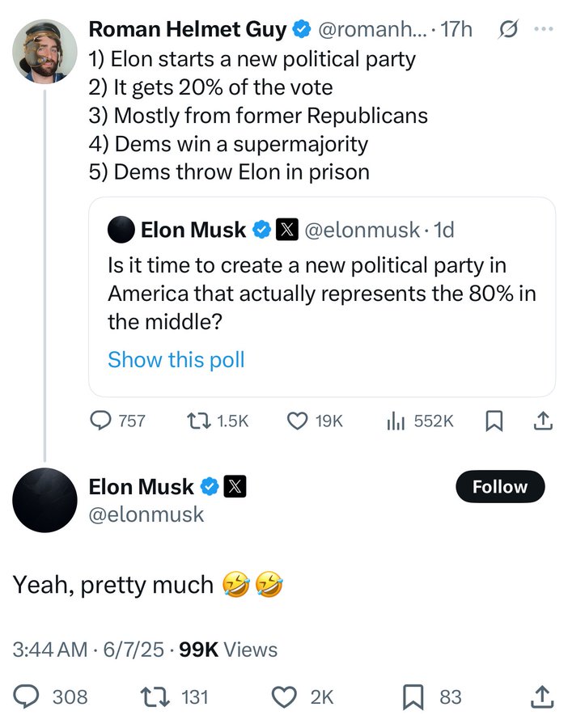Screen dimensions: 568x728
Task: Open Roman Helmet Guy's profile picture
Action: click(x=45, y=51)
